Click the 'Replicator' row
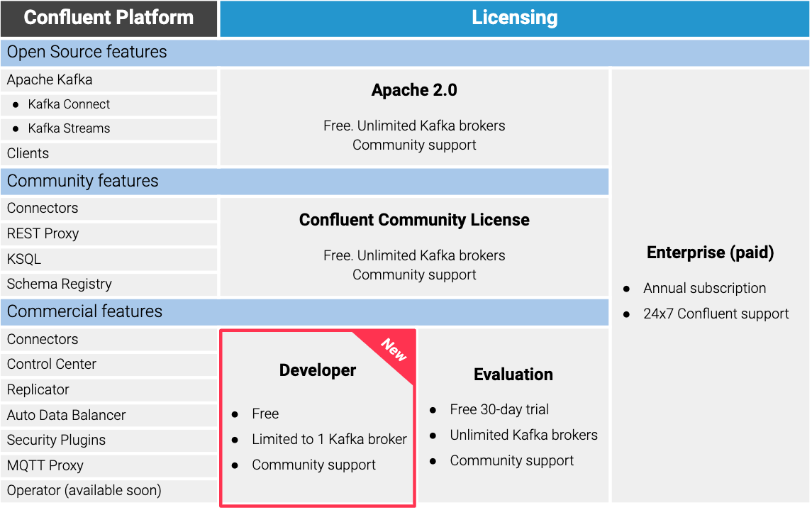Screen dimensions: 812x510 [x=109, y=390]
